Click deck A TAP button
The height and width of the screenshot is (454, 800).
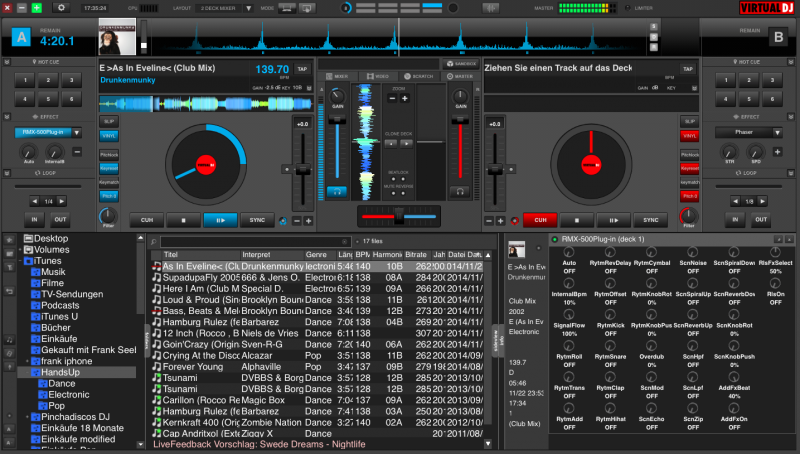pos(303,69)
